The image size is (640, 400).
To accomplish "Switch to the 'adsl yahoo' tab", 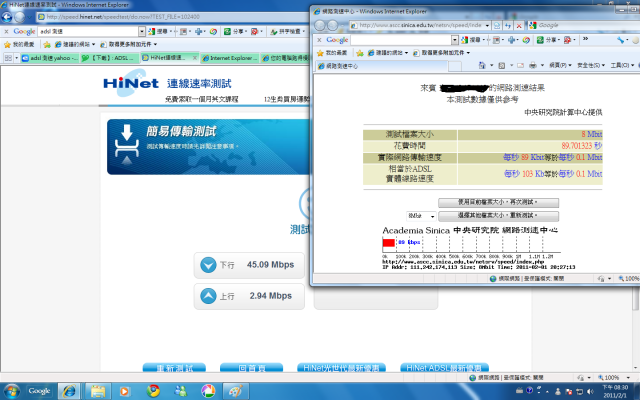I will click(x=50, y=58).
